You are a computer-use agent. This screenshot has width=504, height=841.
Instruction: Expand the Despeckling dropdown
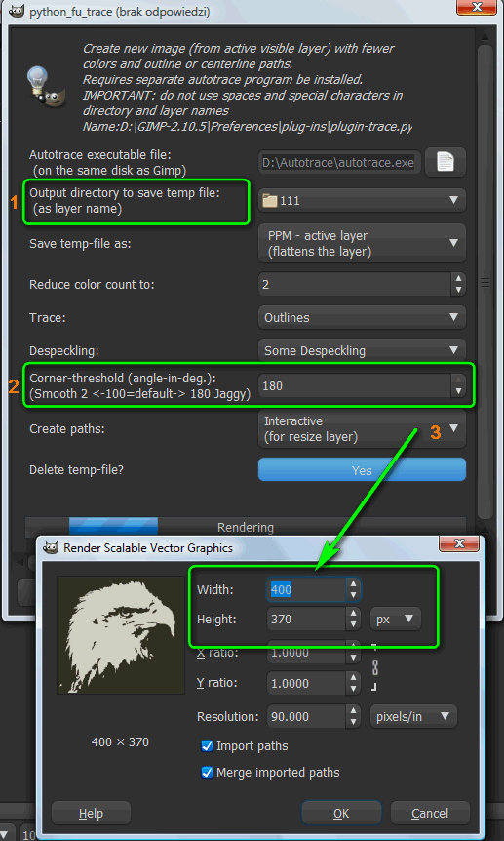[362, 351]
